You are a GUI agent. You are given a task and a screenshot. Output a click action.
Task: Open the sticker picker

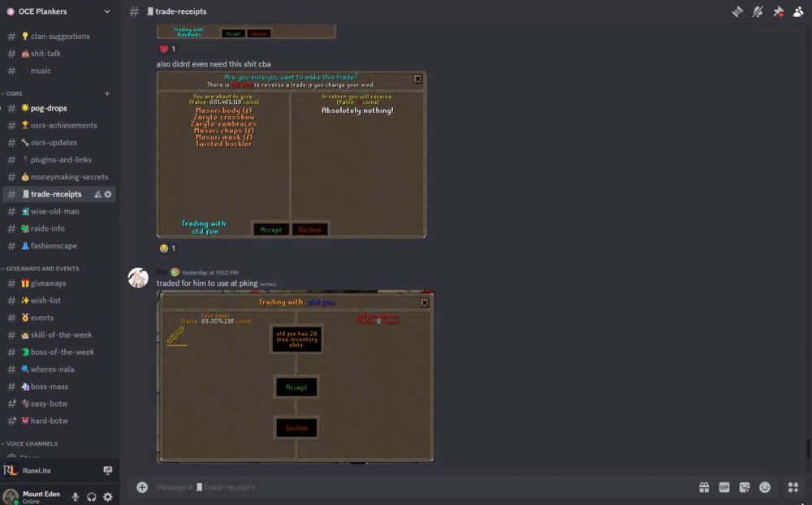[x=745, y=487]
